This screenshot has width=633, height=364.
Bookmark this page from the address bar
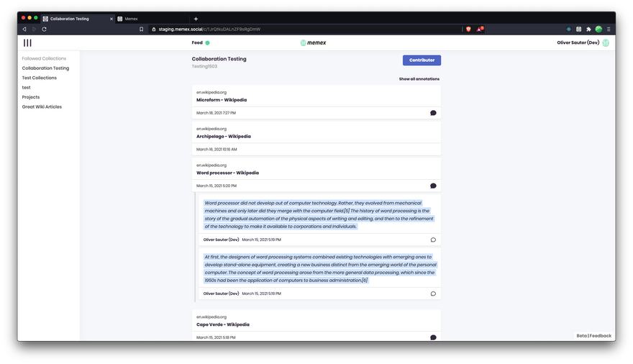(142, 29)
